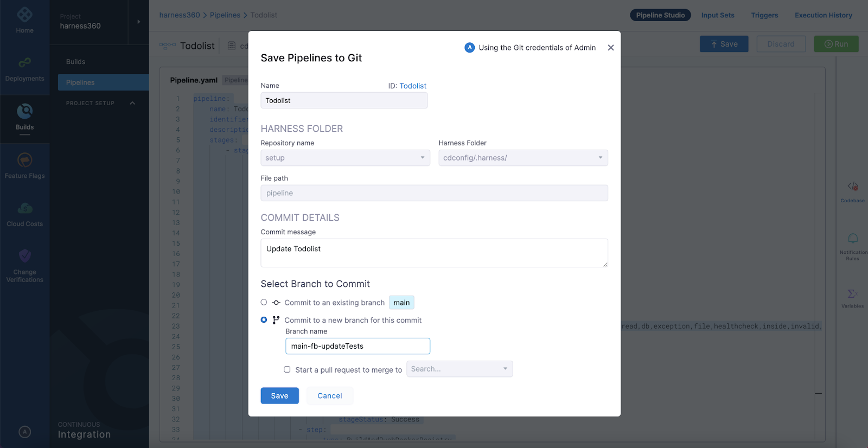Click the commit icon beside existing branch option

point(276,303)
